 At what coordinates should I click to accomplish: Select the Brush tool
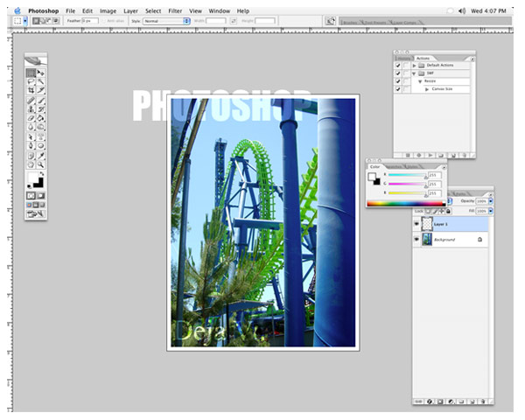[x=41, y=101]
